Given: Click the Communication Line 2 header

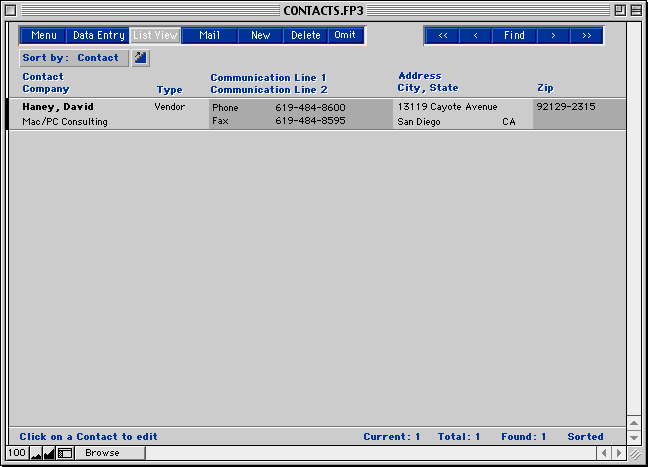Looking at the screenshot, I should [269, 90].
